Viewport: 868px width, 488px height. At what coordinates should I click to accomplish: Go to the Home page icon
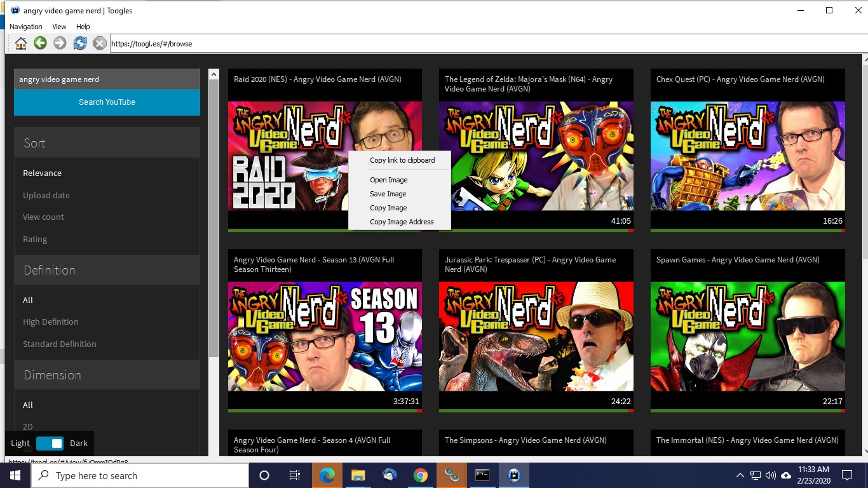(x=21, y=43)
